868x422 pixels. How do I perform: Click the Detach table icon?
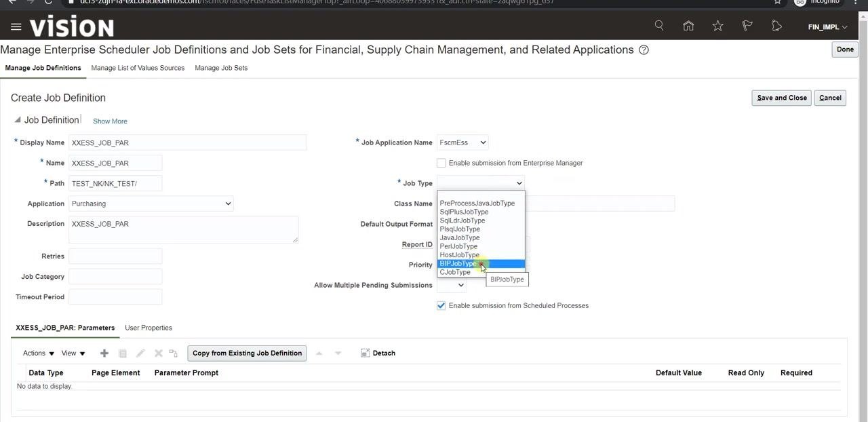365,353
